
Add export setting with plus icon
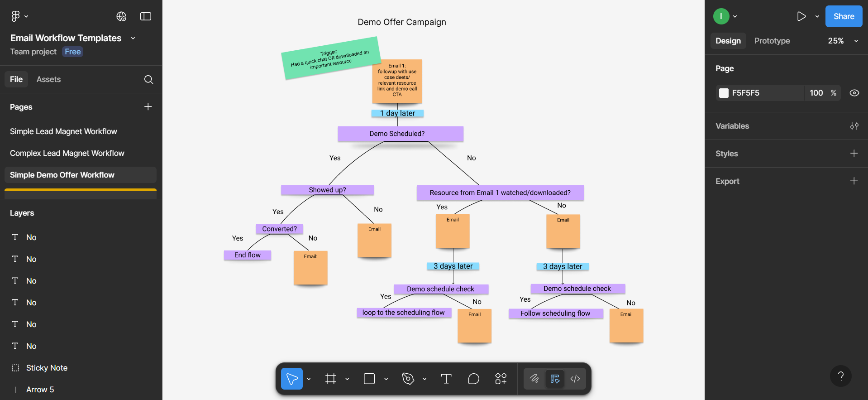[x=854, y=181]
